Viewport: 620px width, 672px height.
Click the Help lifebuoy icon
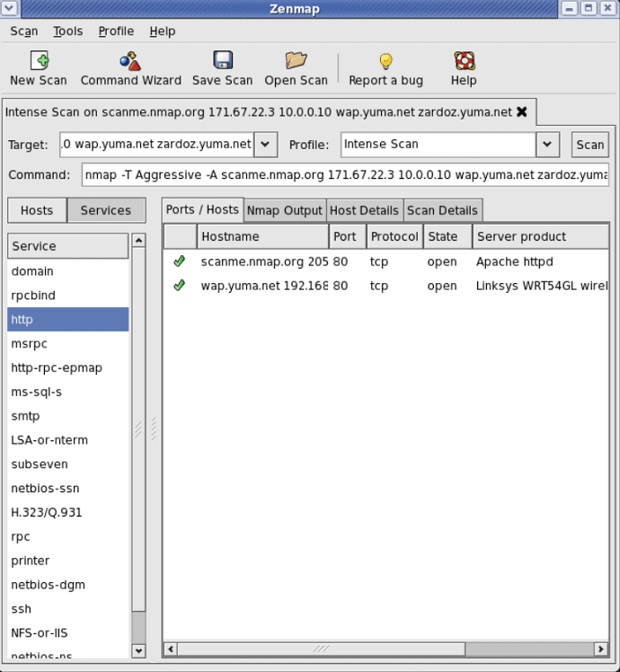click(x=465, y=60)
